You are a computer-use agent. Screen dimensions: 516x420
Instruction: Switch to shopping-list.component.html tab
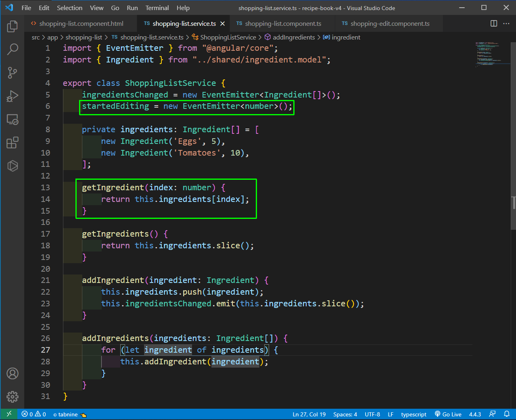pyautogui.click(x=81, y=23)
